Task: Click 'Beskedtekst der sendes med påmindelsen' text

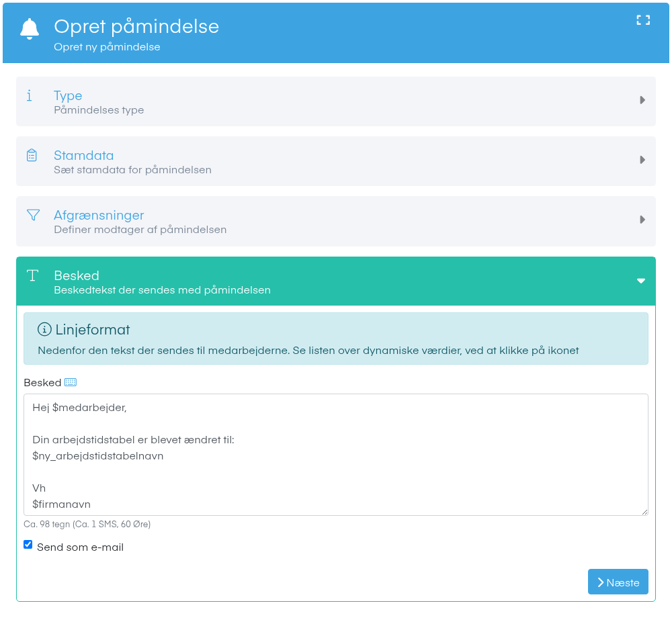Action: coord(162,290)
